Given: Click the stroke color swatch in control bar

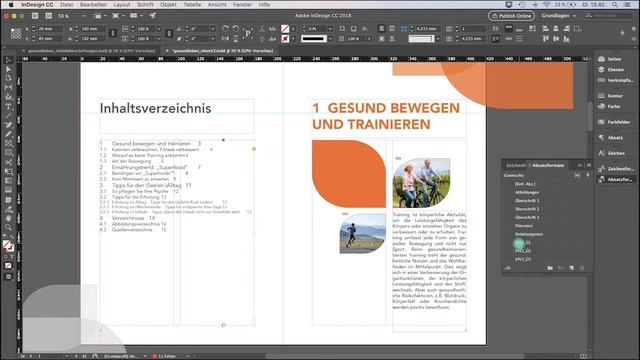Looking at the screenshot, I should click(x=285, y=39).
